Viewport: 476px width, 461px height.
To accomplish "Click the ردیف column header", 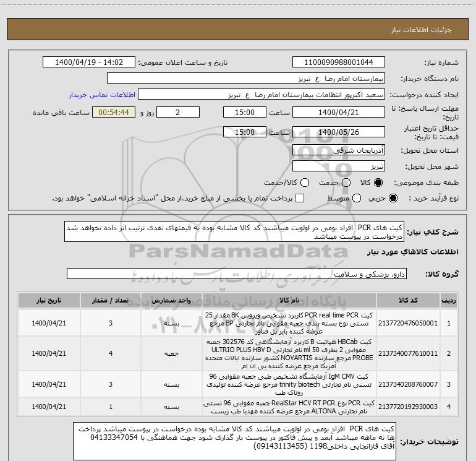I will (449, 301).
